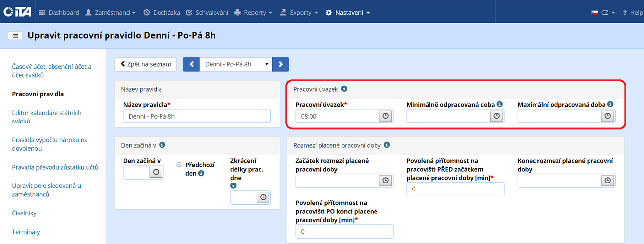Open the Schvalování menu item
Viewport: 644px width, 244px height.
[x=208, y=13]
